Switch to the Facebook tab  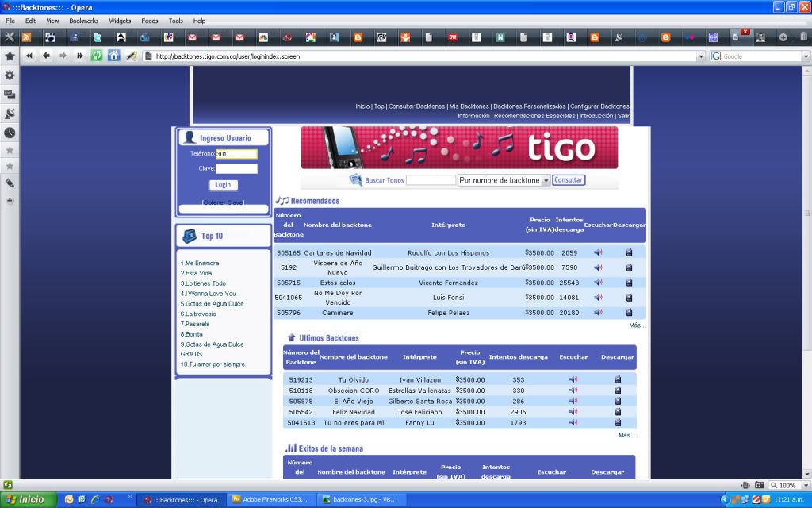click(74, 37)
